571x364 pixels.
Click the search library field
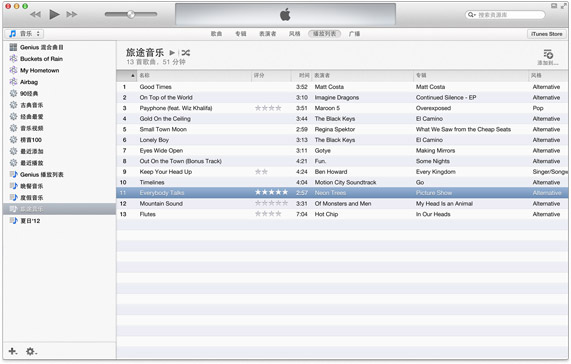pos(505,15)
